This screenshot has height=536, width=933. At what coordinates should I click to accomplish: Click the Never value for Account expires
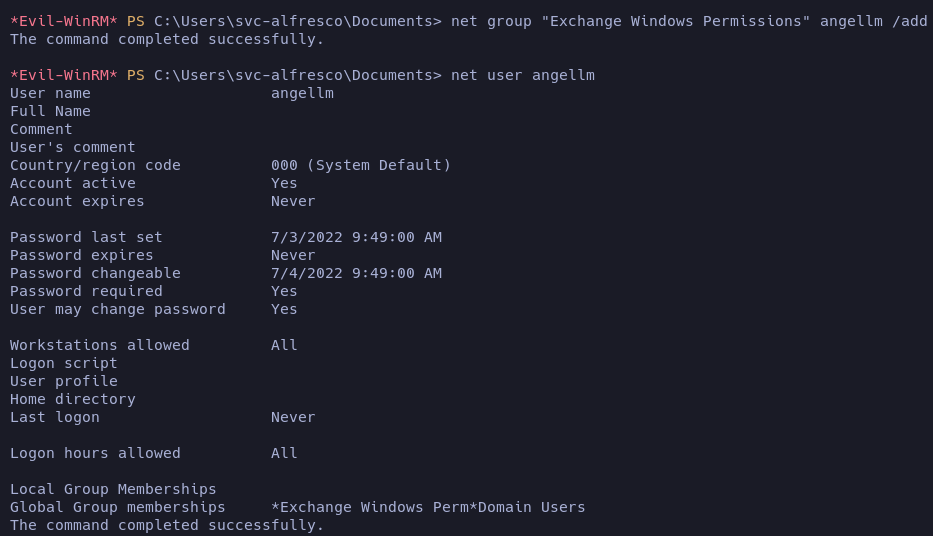click(x=293, y=201)
